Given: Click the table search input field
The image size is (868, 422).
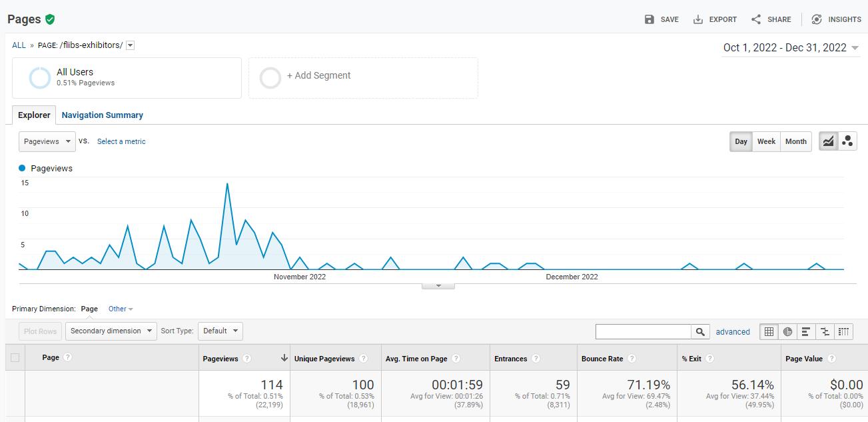Looking at the screenshot, I should [644, 331].
